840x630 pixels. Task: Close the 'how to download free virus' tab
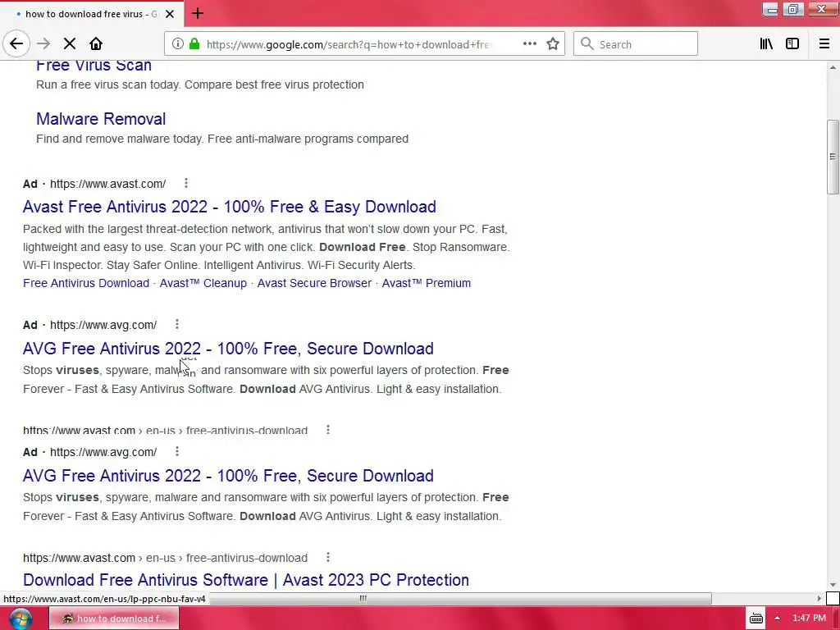coord(170,14)
